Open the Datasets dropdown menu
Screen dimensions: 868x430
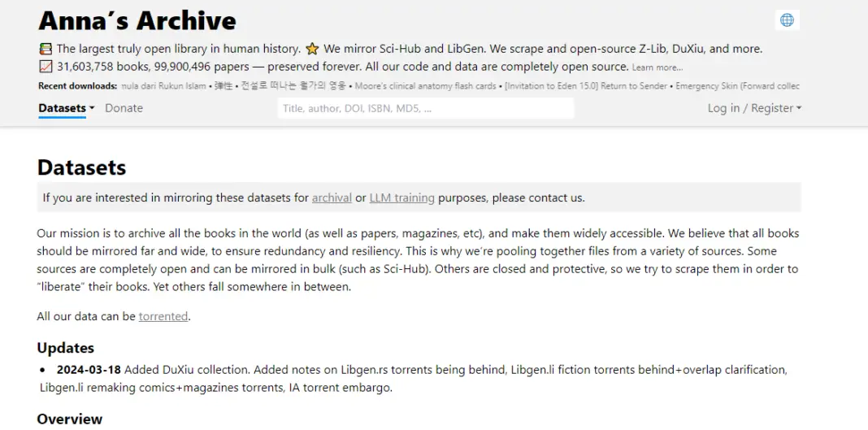pos(66,108)
